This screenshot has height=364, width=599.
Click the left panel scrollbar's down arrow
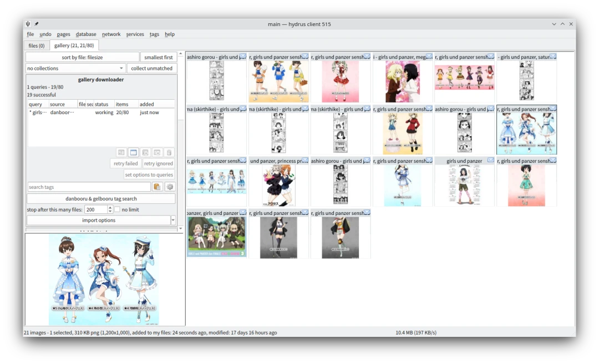tap(180, 228)
